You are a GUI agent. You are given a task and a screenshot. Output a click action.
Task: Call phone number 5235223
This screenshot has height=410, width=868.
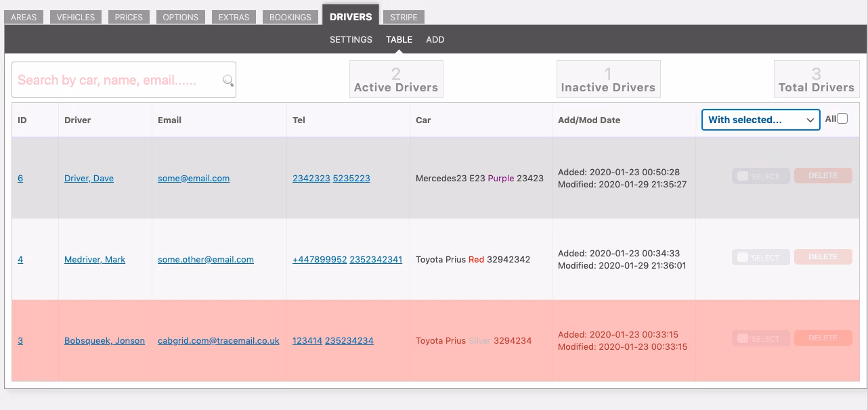click(351, 178)
